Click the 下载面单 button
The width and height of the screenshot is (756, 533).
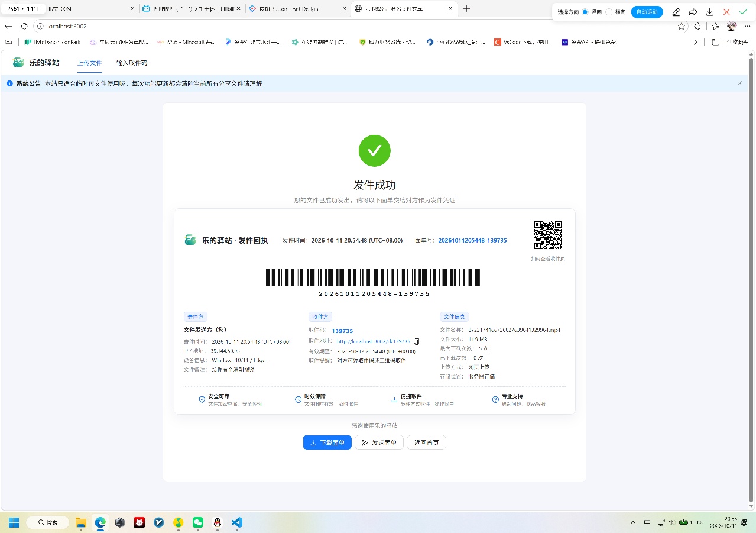point(327,442)
